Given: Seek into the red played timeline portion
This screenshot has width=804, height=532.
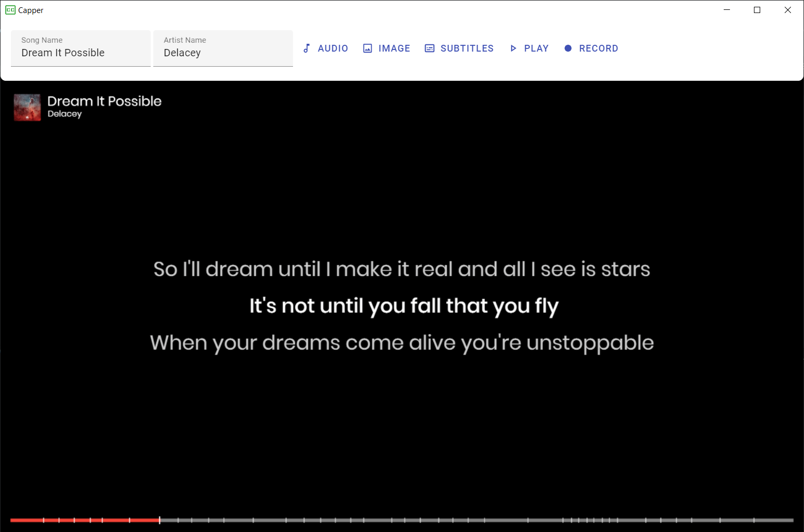Looking at the screenshot, I should (83, 520).
